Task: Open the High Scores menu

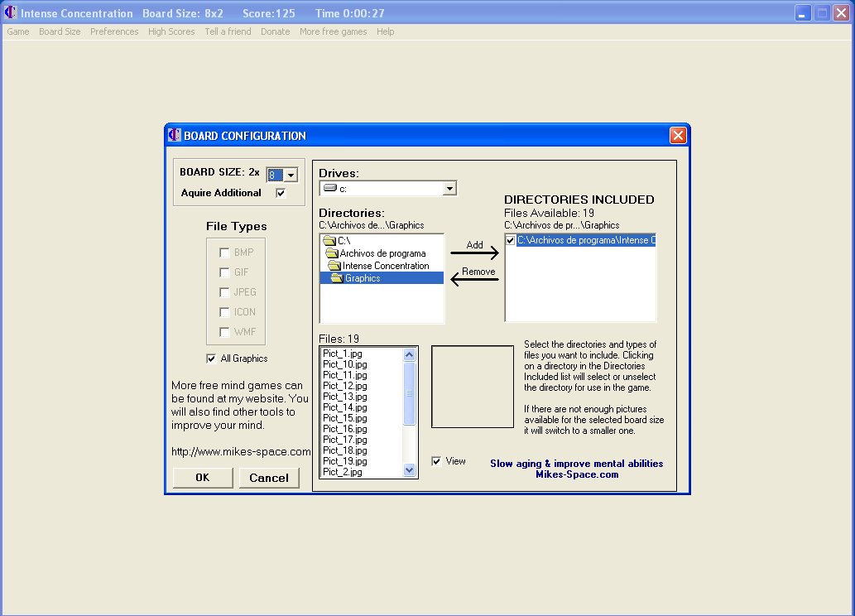Action: coord(171,31)
